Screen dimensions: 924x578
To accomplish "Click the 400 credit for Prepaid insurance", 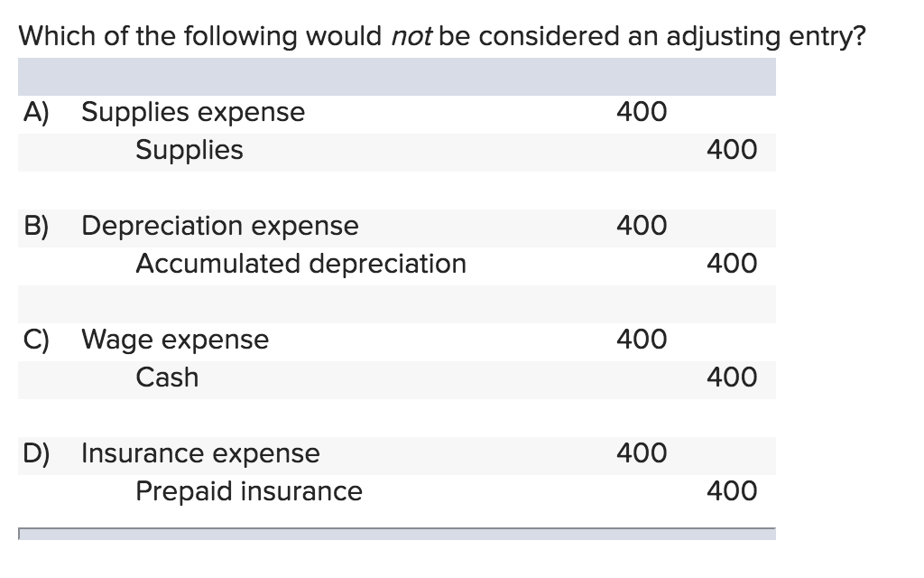I will 732,491.
